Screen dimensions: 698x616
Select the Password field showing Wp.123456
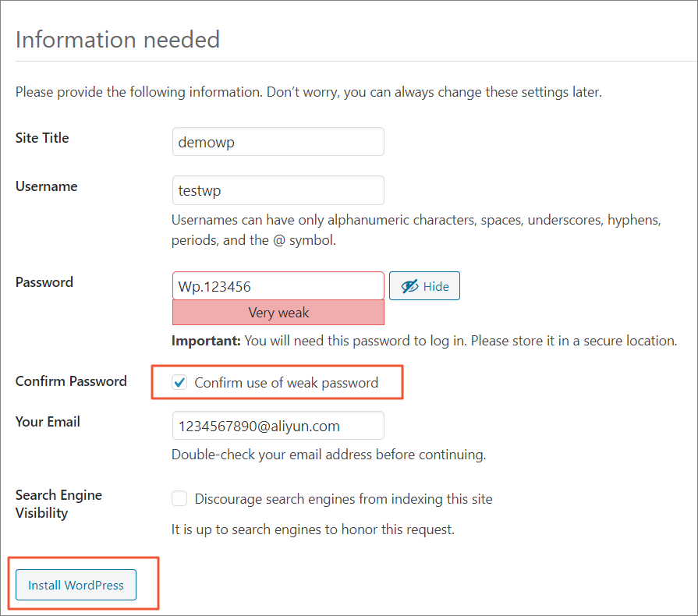click(278, 286)
